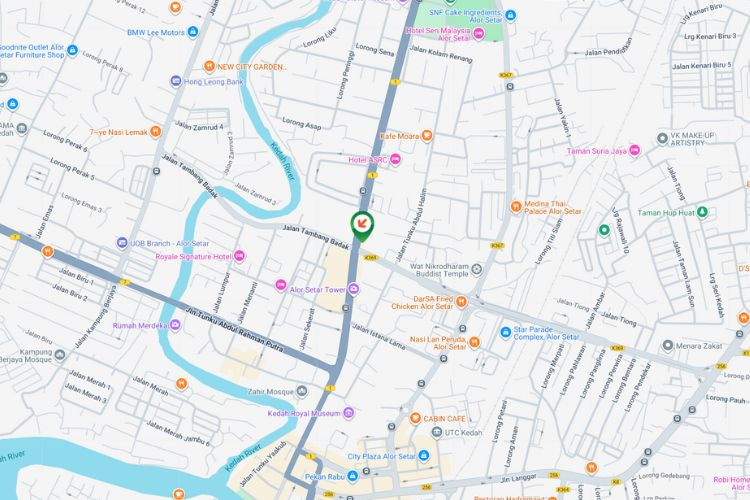
Task: Open the Zahir Mosque place marker
Action: tap(301, 391)
